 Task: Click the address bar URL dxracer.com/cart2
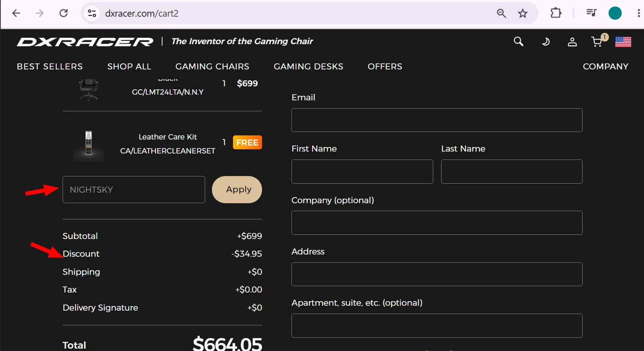(142, 13)
